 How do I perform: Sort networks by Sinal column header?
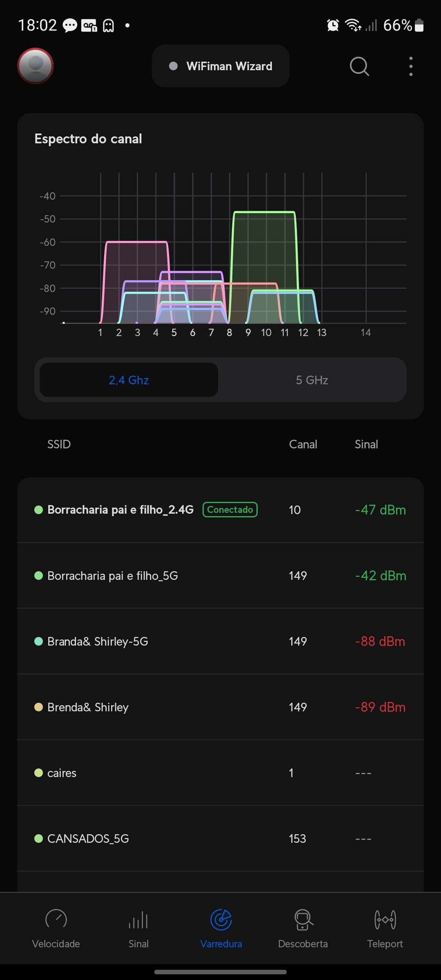(x=366, y=444)
